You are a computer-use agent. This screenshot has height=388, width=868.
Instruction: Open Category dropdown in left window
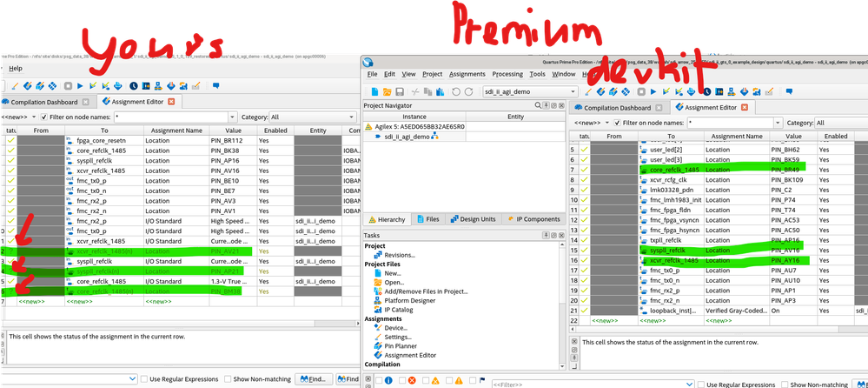pos(312,117)
